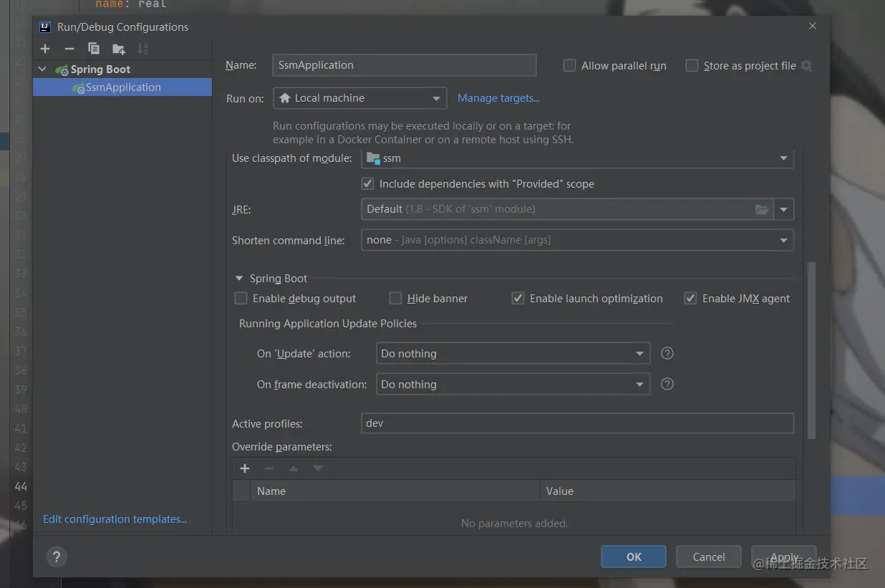Click the Apply button

(x=784, y=556)
